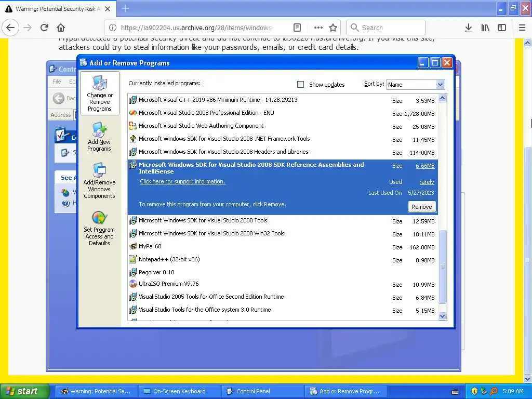Click the MyPal 68 raccoon icon
Image resolution: width=532 pixels, height=399 pixels.
tap(133, 246)
